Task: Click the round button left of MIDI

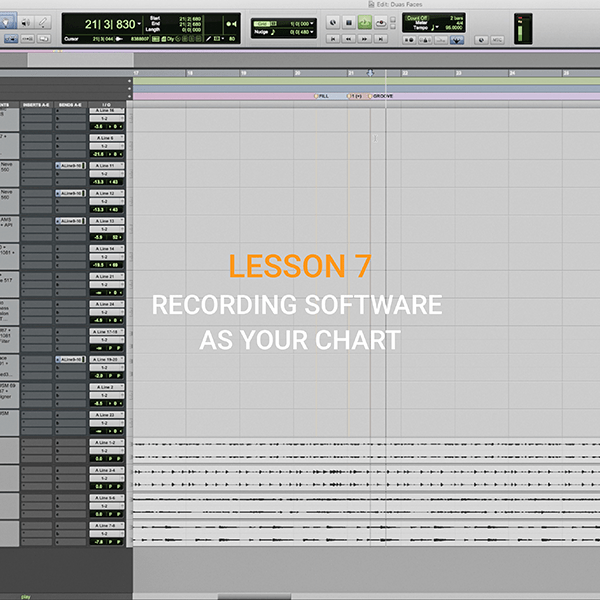Action: pyautogui.click(x=481, y=40)
